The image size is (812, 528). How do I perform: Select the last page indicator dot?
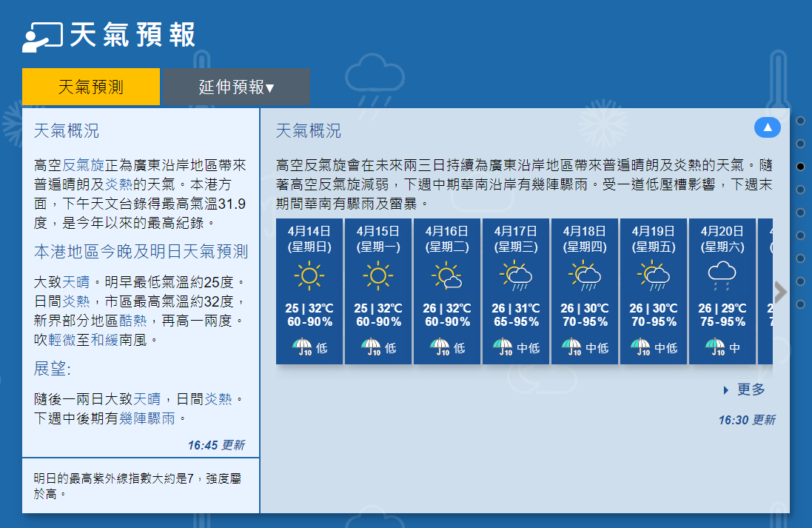pyautogui.click(x=800, y=304)
